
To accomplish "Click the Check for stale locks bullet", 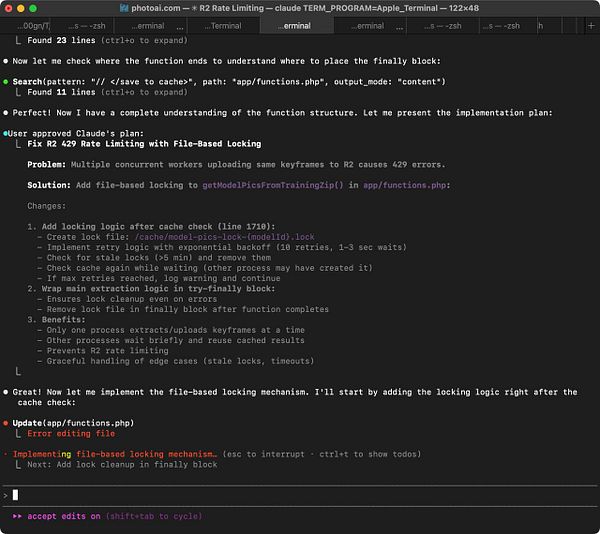I will [154, 258].
